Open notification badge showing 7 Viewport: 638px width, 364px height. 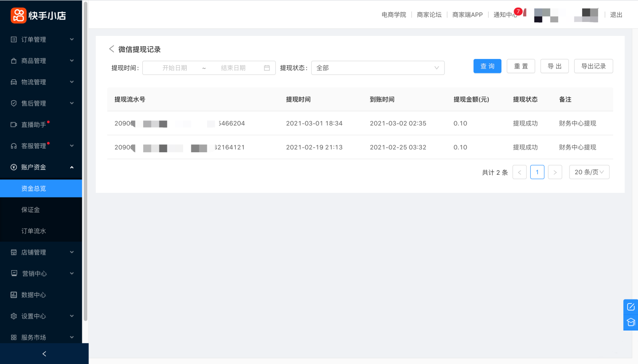click(x=518, y=12)
